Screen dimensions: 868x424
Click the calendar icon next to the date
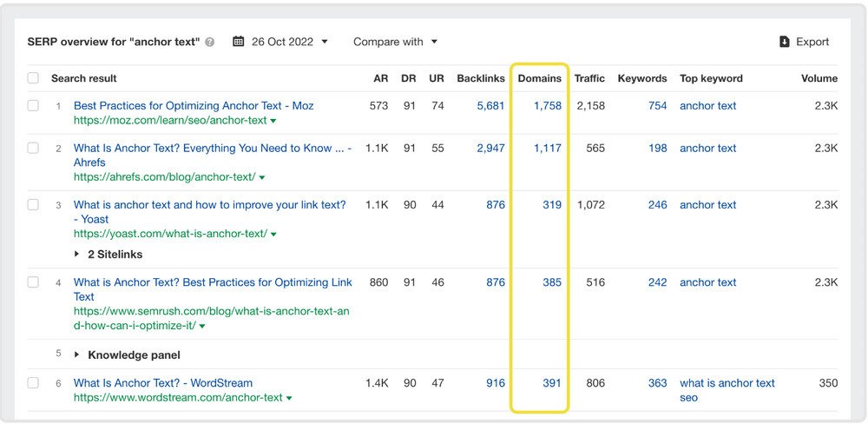click(239, 42)
